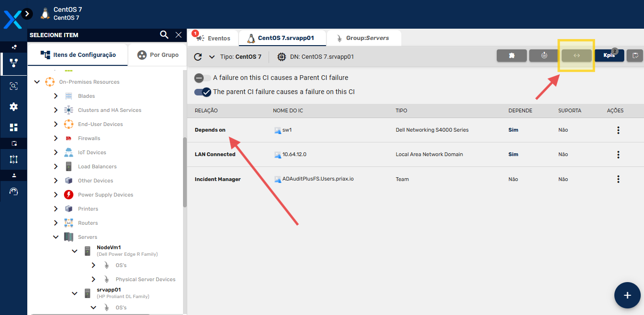
Task: Collapse the Servers tree node
Action: click(56, 237)
